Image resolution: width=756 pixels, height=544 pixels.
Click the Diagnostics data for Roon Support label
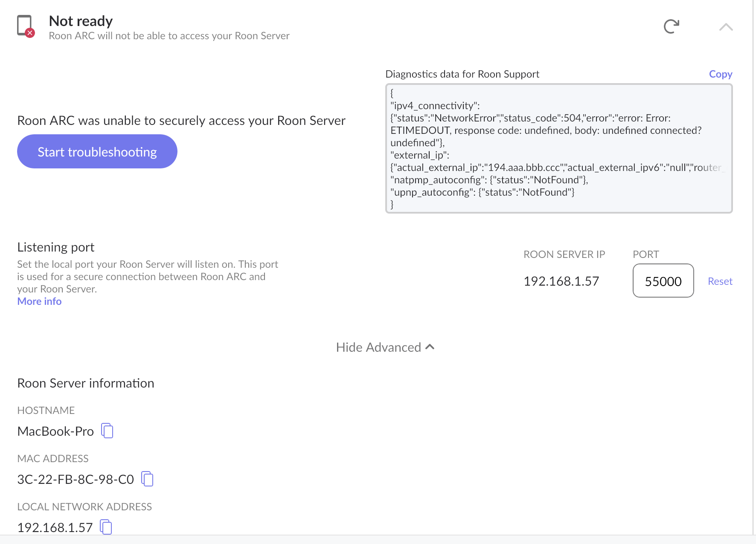pyautogui.click(x=462, y=74)
